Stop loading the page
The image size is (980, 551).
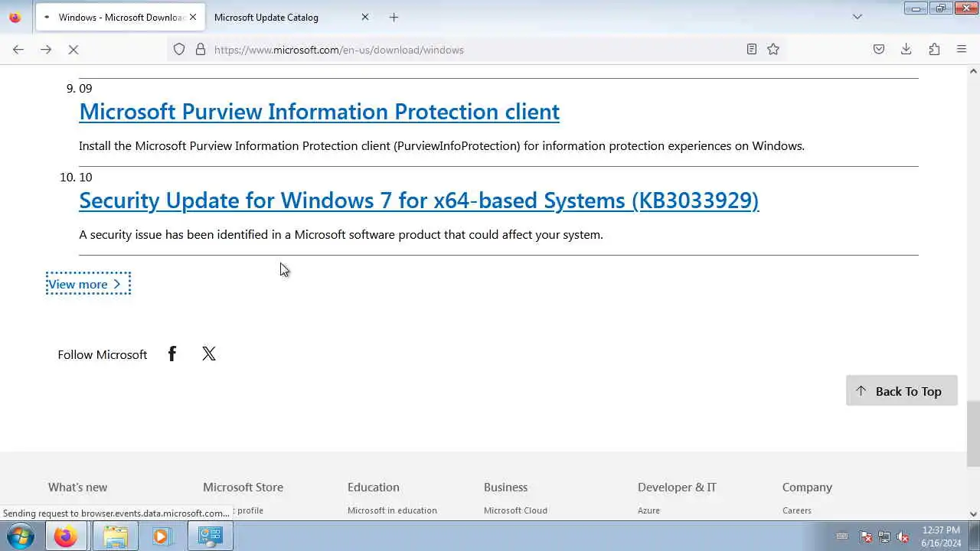pyautogui.click(x=73, y=50)
